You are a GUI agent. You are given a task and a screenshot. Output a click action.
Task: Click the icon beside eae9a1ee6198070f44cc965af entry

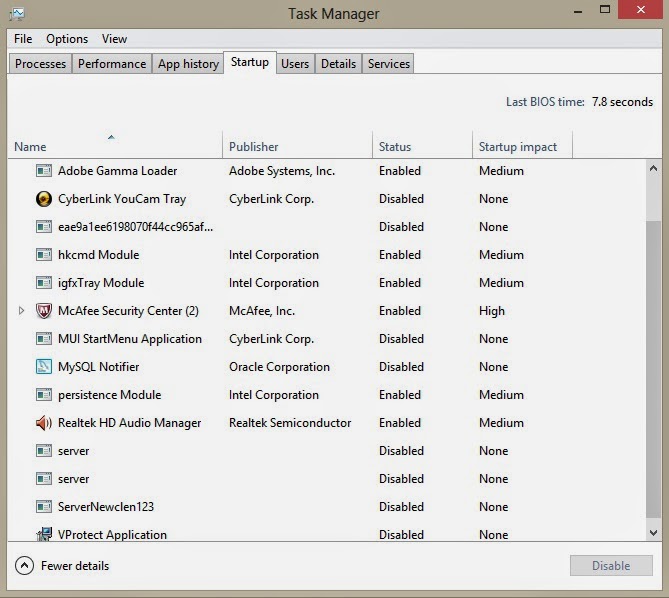point(44,227)
